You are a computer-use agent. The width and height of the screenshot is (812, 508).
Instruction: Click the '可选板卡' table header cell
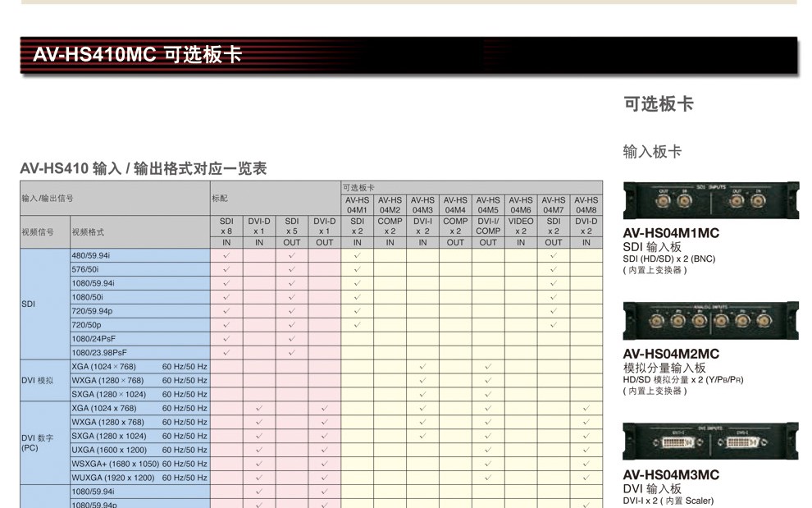point(472,188)
